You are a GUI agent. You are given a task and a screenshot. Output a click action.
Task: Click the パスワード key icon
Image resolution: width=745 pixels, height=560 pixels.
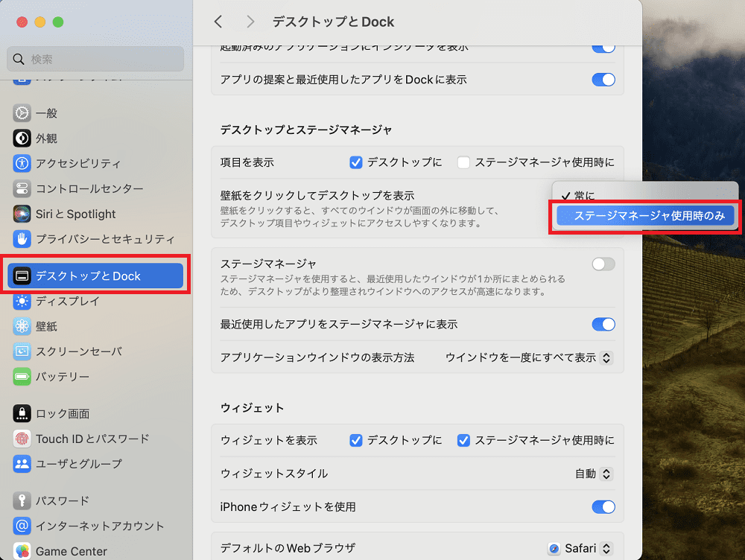[x=22, y=500]
